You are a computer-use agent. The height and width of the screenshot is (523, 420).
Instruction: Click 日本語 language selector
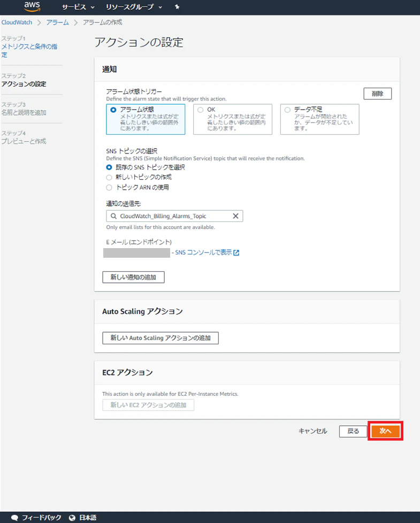(x=88, y=518)
